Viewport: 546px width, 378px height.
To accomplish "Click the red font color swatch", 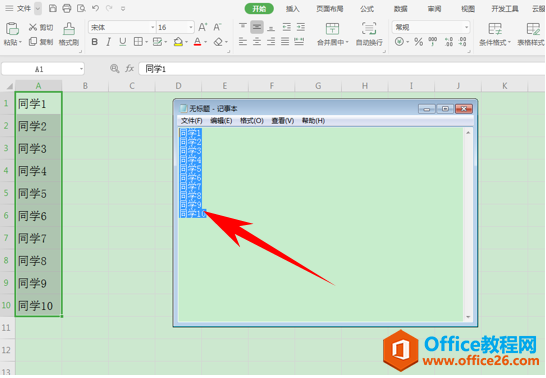I will [x=197, y=42].
